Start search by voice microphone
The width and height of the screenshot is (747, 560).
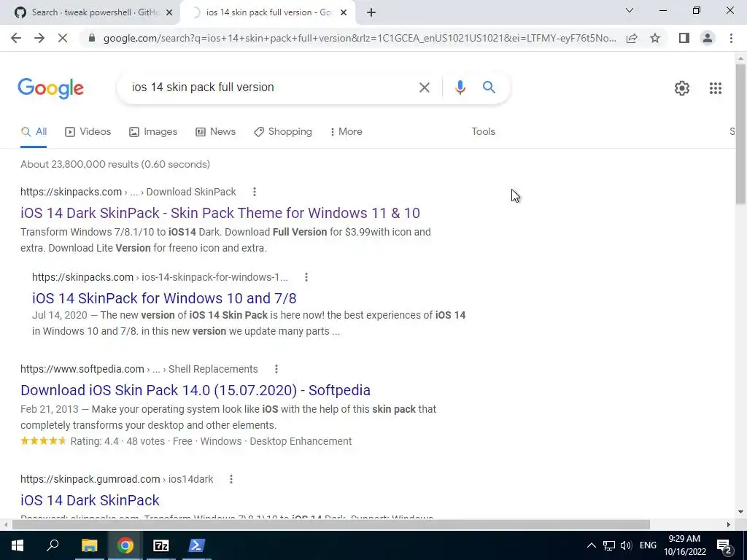(460, 87)
